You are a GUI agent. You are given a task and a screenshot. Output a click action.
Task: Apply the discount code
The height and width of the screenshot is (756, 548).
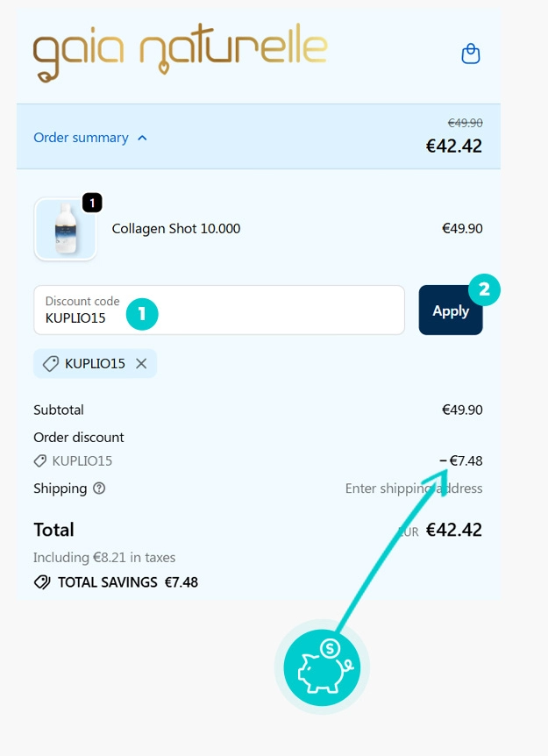[x=451, y=310]
